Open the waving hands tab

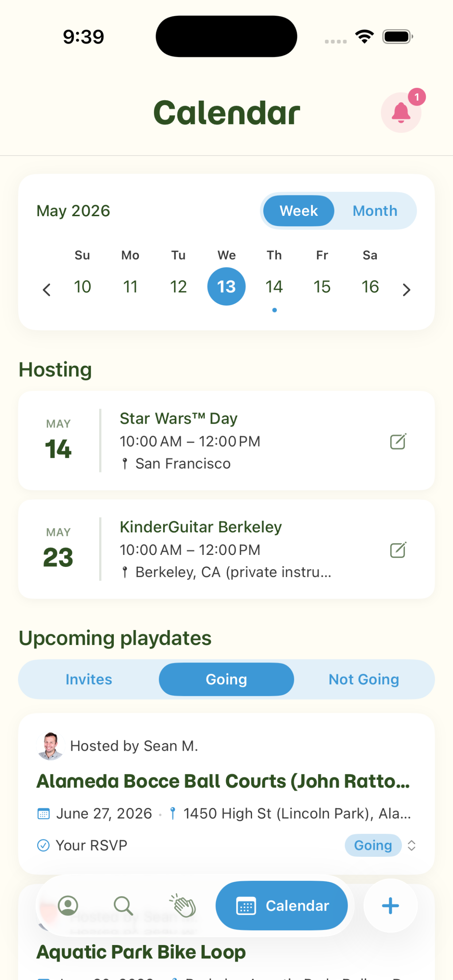click(x=183, y=906)
